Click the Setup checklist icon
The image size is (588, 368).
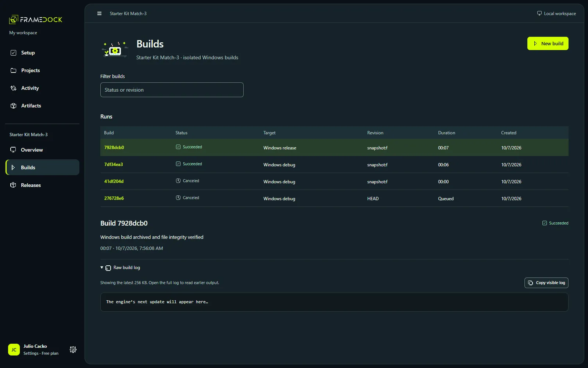point(14,53)
